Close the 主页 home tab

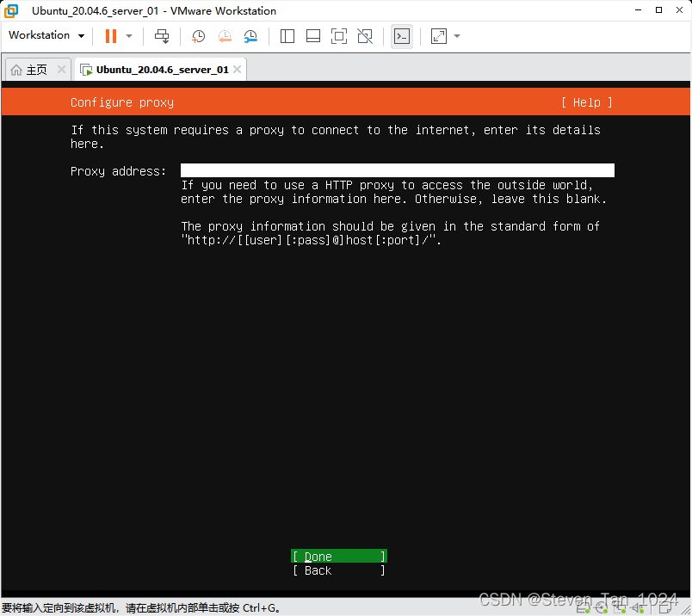[61, 70]
